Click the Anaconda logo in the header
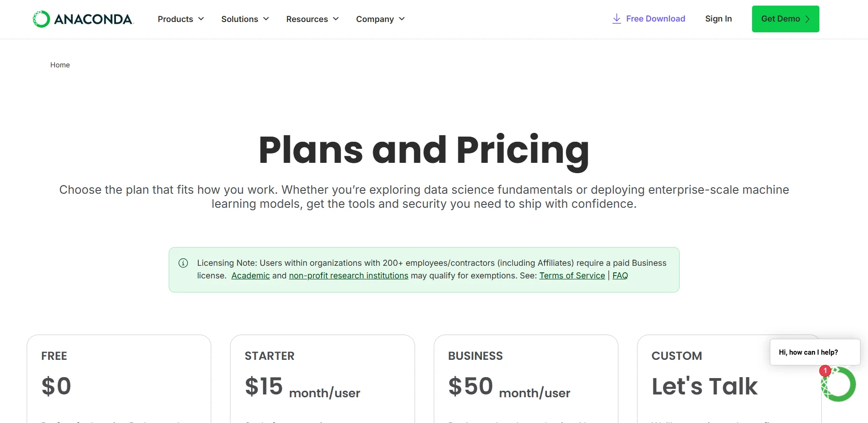This screenshot has height=423, width=868. coord(83,19)
